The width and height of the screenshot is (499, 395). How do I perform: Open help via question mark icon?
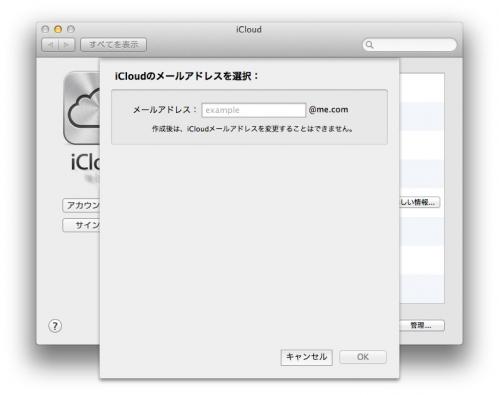point(55,326)
